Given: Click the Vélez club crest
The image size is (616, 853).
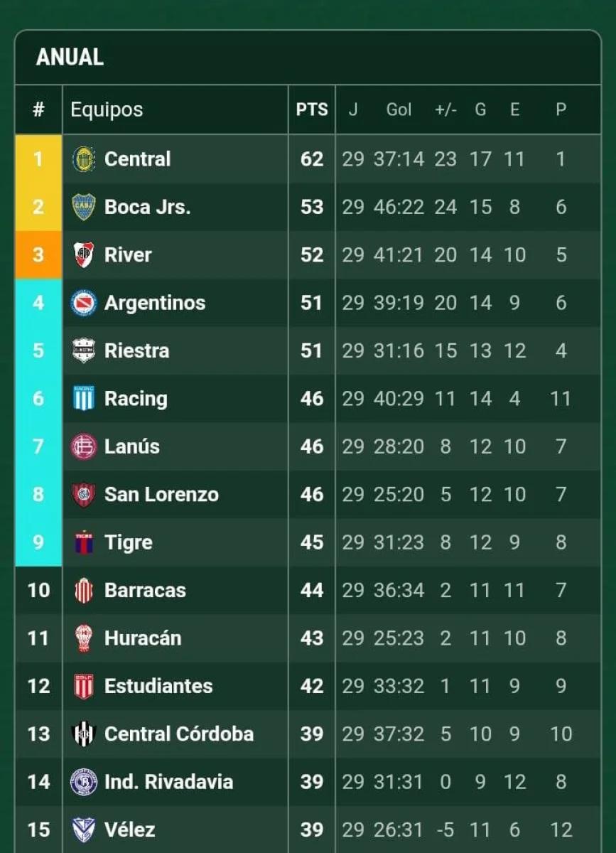Looking at the screenshot, I should (x=84, y=830).
